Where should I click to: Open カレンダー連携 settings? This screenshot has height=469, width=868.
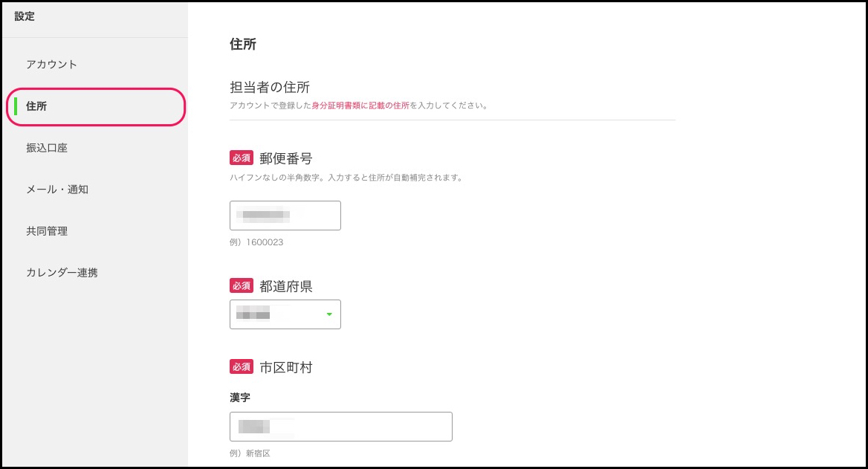coord(62,273)
